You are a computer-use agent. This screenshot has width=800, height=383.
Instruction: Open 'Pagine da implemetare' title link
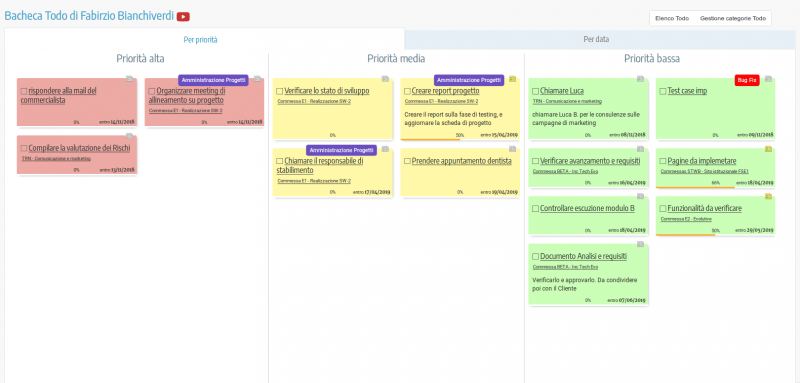(702, 161)
